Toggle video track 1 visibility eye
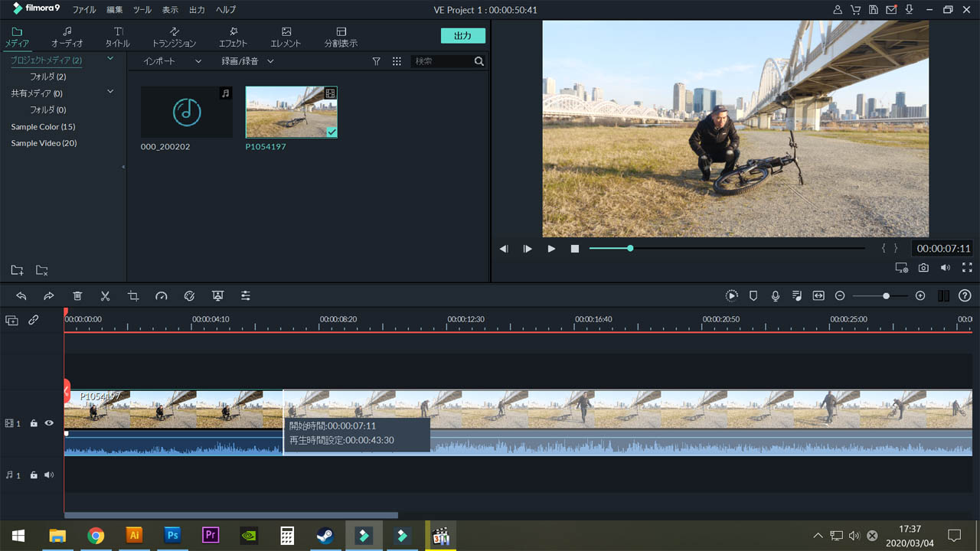This screenshot has height=551, width=980. pos(49,422)
